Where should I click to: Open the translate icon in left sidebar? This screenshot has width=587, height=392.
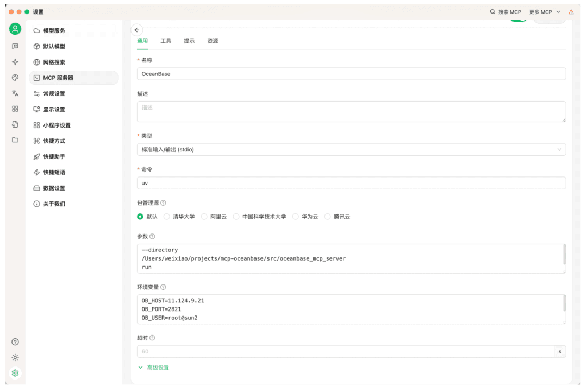[15, 93]
